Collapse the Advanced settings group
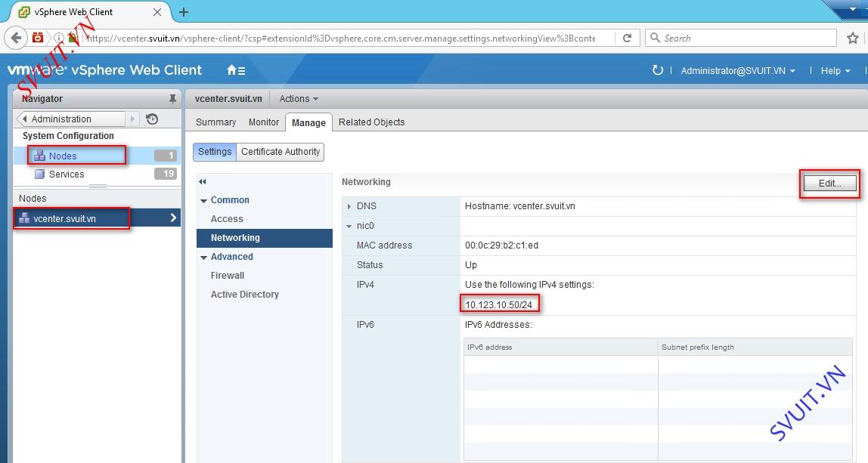 pos(203,258)
